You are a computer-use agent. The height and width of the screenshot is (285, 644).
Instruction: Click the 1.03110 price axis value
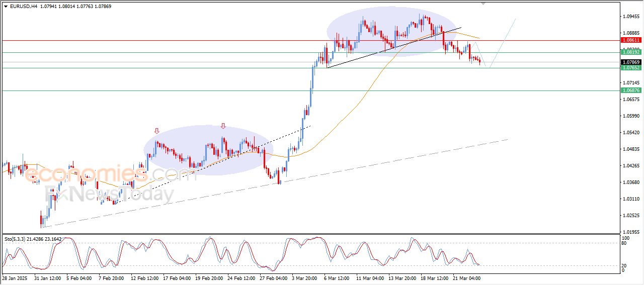[631, 199]
